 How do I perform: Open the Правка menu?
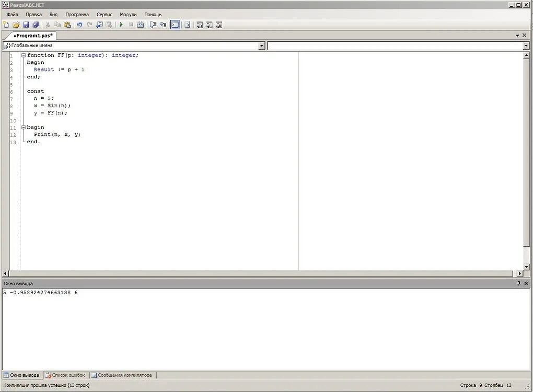click(33, 15)
